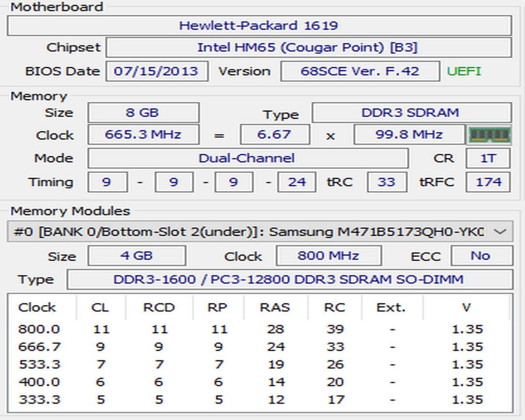This screenshot has width=525, height=420.
Task: Select the 800.0 clock row in timings table
Action: [39, 329]
